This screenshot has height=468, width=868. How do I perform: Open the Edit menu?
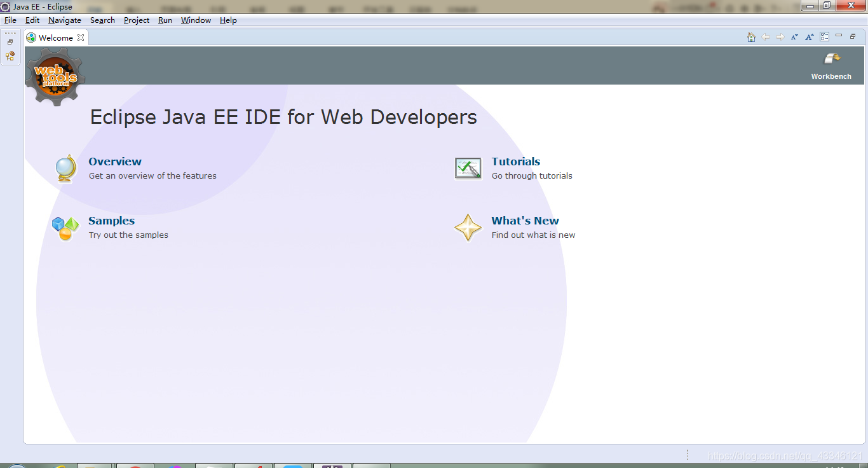coord(32,20)
